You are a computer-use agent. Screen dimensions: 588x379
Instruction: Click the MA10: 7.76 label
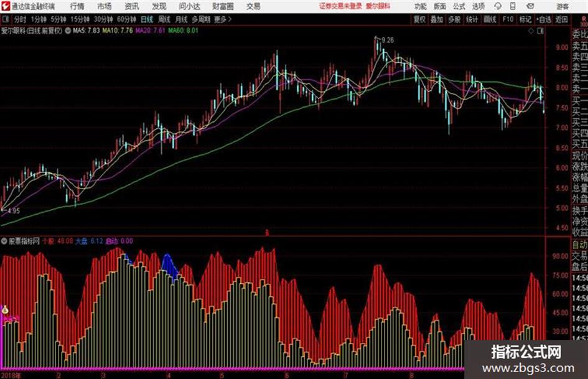click(118, 30)
